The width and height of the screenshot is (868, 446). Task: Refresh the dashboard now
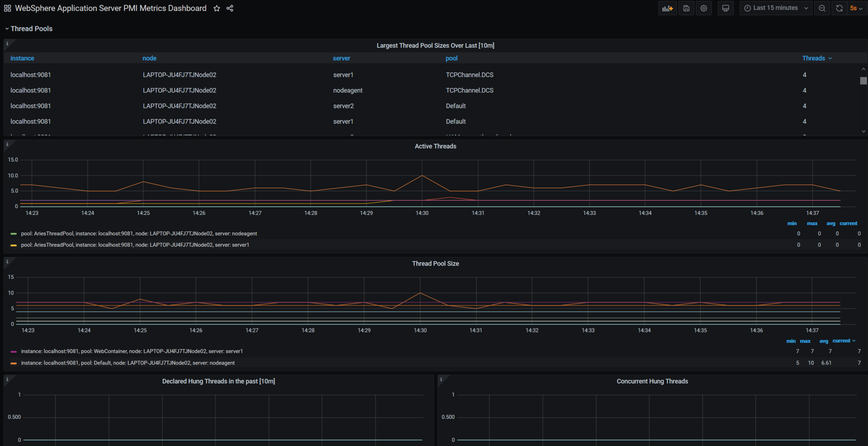pos(839,8)
